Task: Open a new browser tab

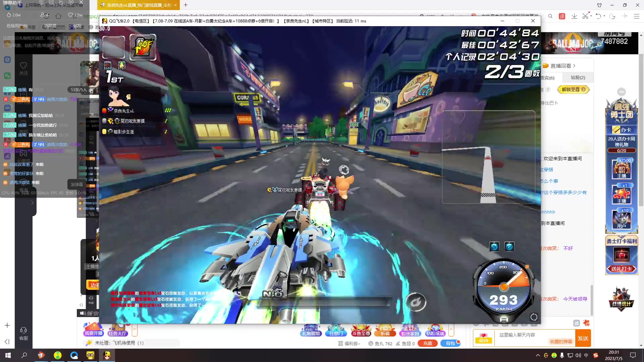Action: (x=185, y=5)
